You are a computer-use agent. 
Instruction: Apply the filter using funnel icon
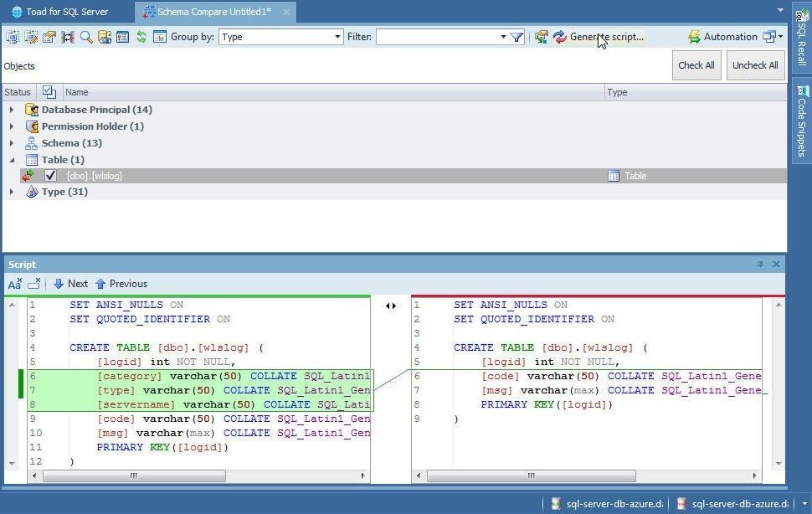tap(516, 37)
